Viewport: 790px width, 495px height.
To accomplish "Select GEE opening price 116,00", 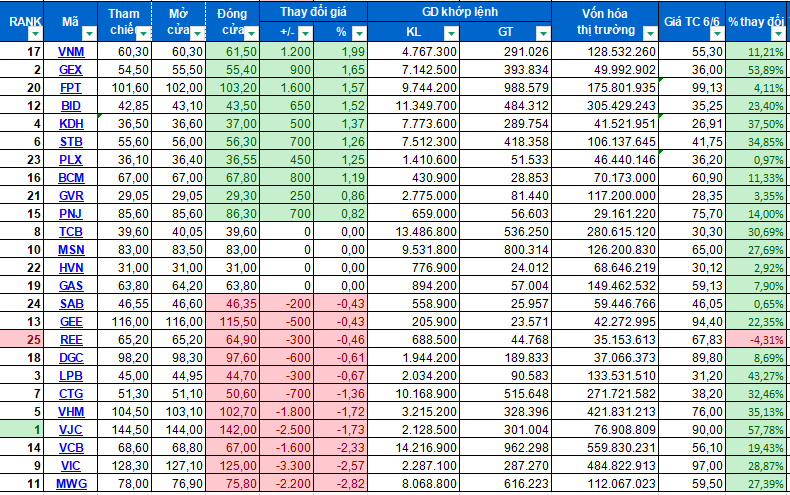I will click(178, 322).
